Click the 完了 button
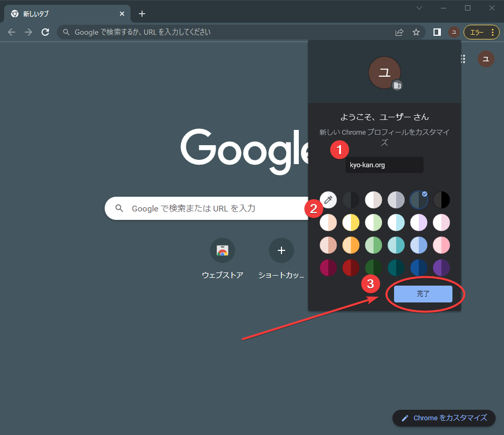Screen dimensions: 504x435 pyautogui.click(x=423, y=294)
